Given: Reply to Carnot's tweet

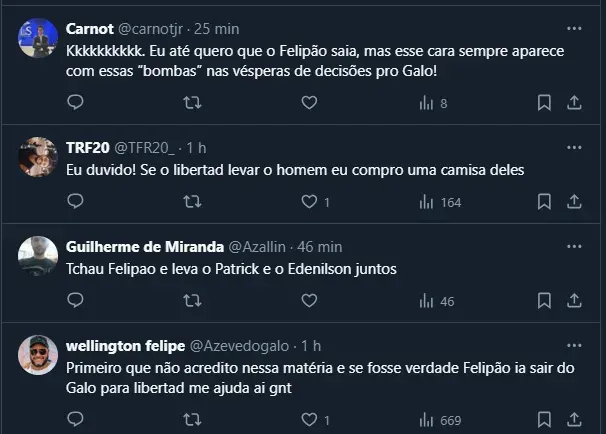Looking at the screenshot, I should click(76, 102).
